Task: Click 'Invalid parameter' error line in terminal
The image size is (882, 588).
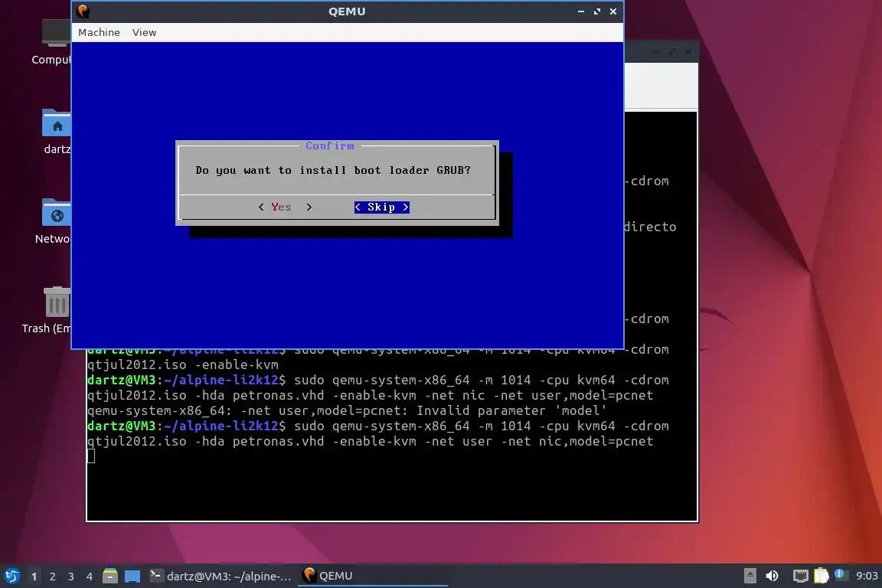Action: (347, 410)
